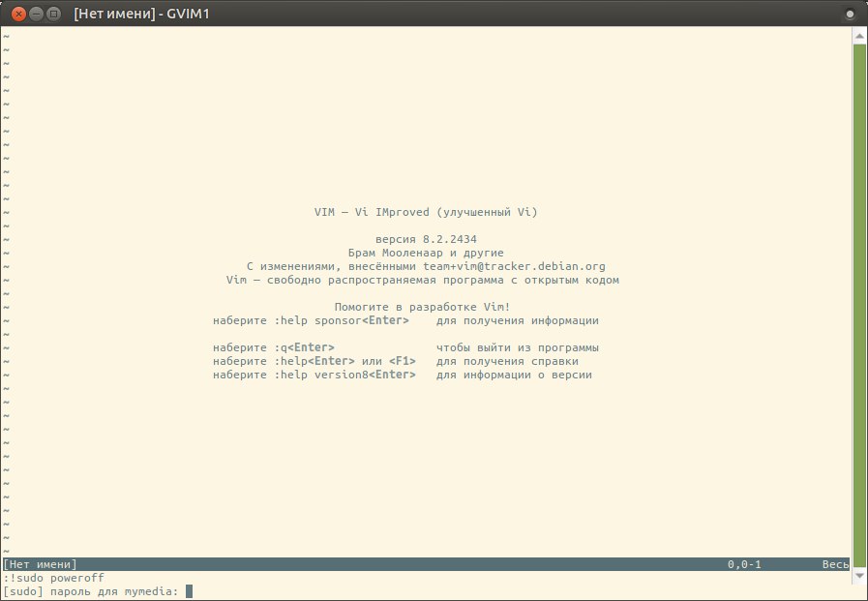868x601 pixels.
Task: Maximize the GVIM1 window
Action: 53,14
